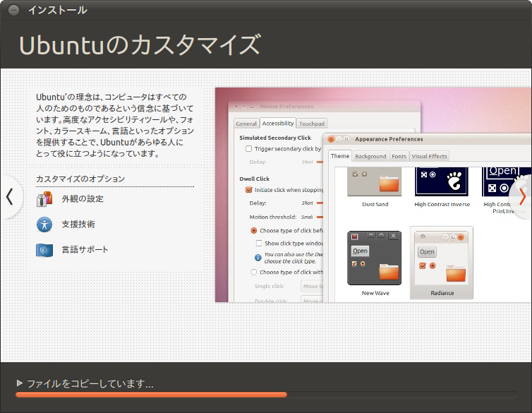Click the Single click dropdown
Viewport: 532px width, 413px height.
coord(312,286)
